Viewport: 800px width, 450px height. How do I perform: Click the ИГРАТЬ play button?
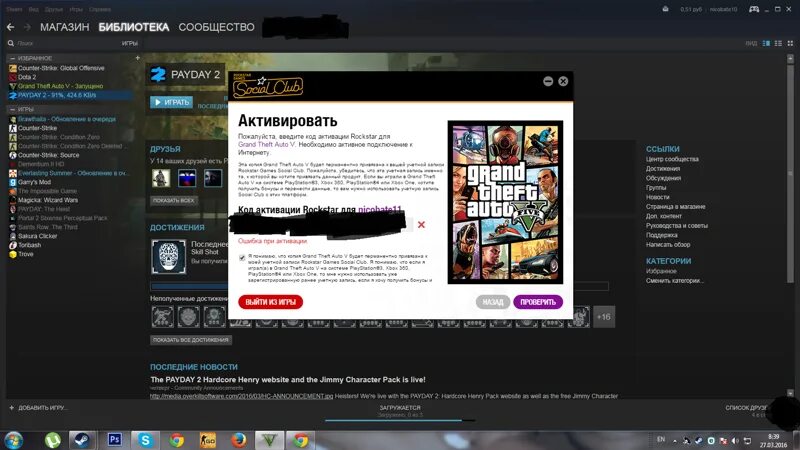pos(171,102)
